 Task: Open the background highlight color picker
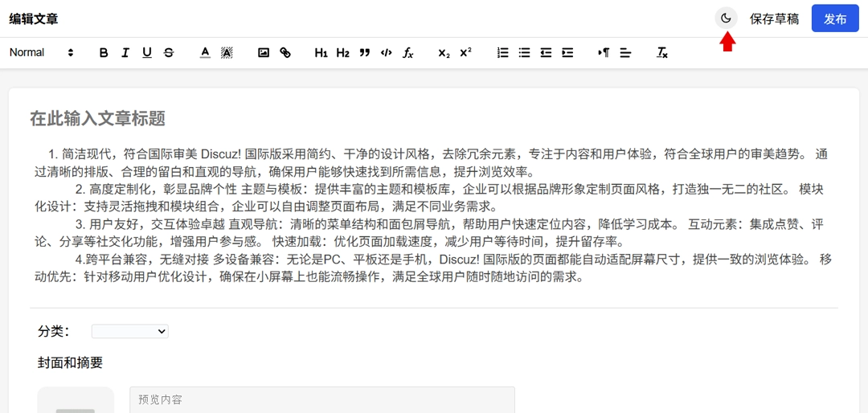point(227,52)
